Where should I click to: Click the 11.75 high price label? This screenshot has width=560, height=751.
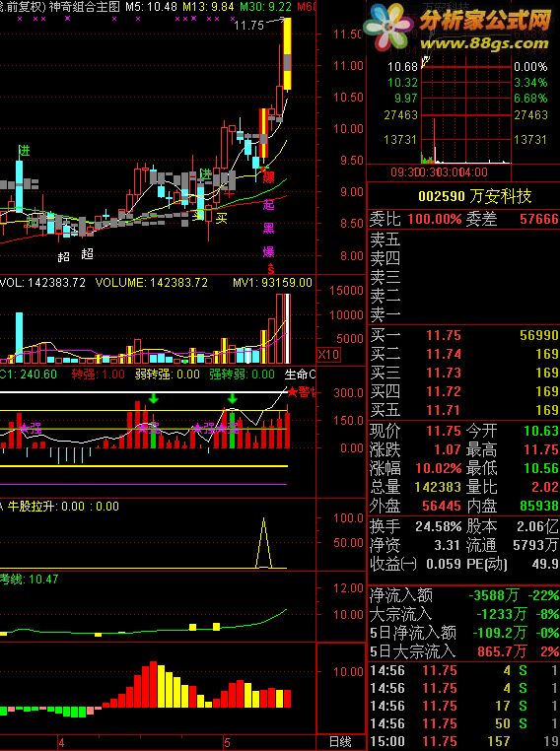[248, 26]
